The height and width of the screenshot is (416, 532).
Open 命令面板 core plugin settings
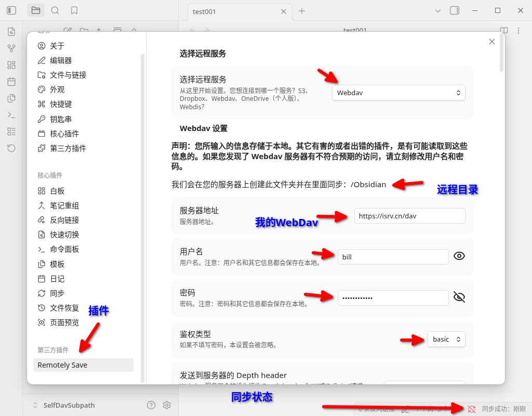pos(83,249)
